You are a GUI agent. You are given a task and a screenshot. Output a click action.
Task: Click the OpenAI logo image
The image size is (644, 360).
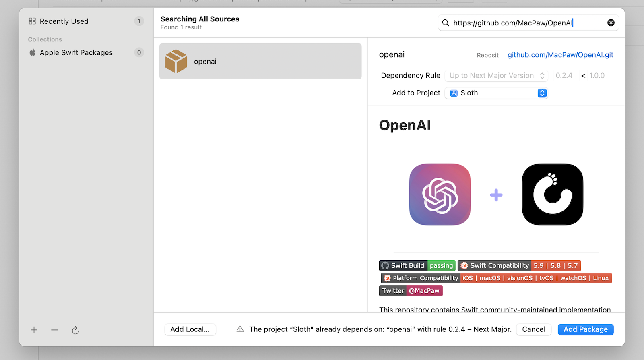click(x=440, y=194)
